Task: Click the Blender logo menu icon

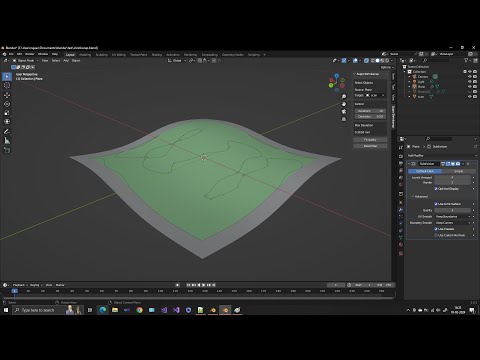Action: (x=4, y=54)
